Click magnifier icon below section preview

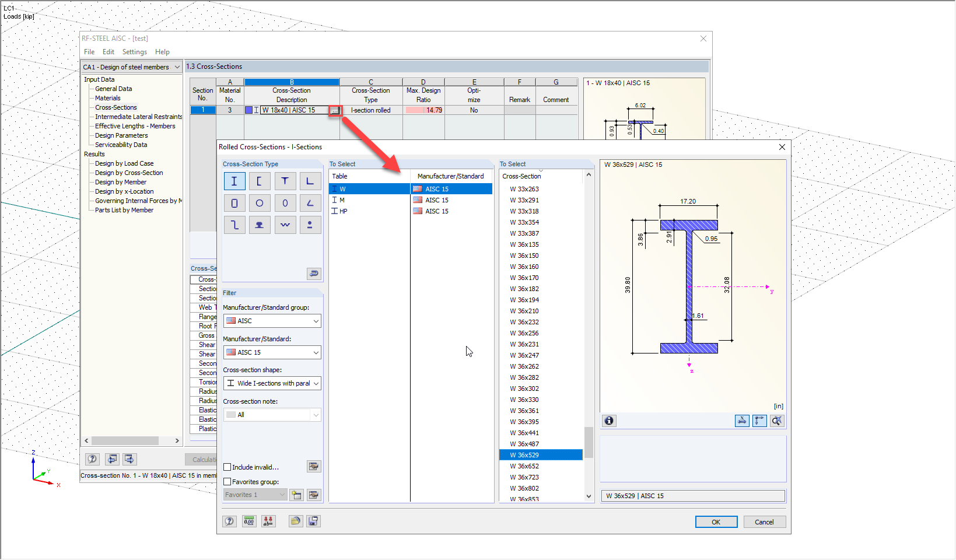[x=777, y=421]
